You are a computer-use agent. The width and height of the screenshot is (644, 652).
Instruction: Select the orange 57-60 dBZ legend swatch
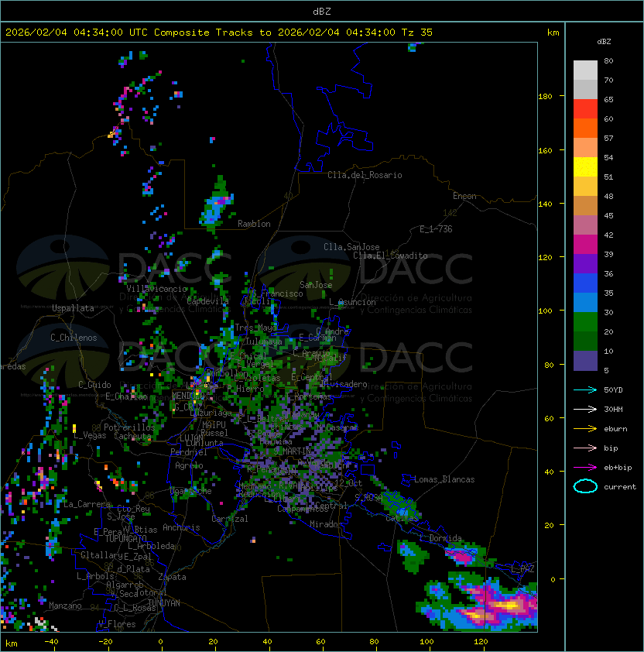tap(585, 128)
